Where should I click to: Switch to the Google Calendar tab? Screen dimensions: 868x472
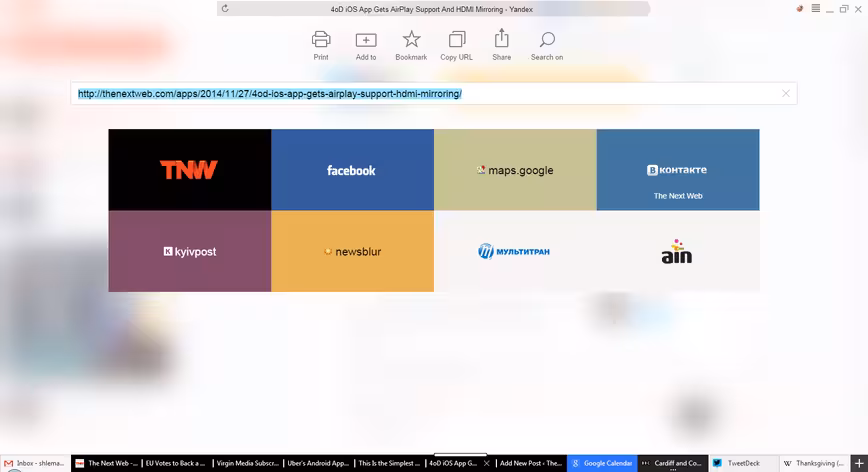pyautogui.click(x=602, y=463)
